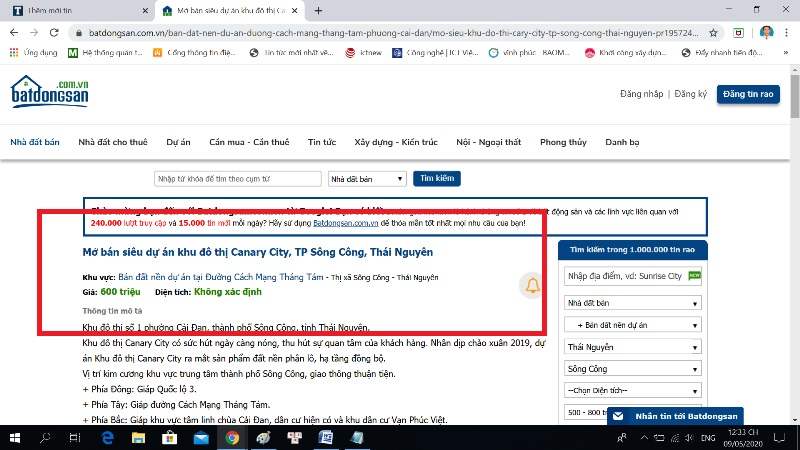
Task: Open Google Chrome from the taskbar
Action: [x=231, y=437]
